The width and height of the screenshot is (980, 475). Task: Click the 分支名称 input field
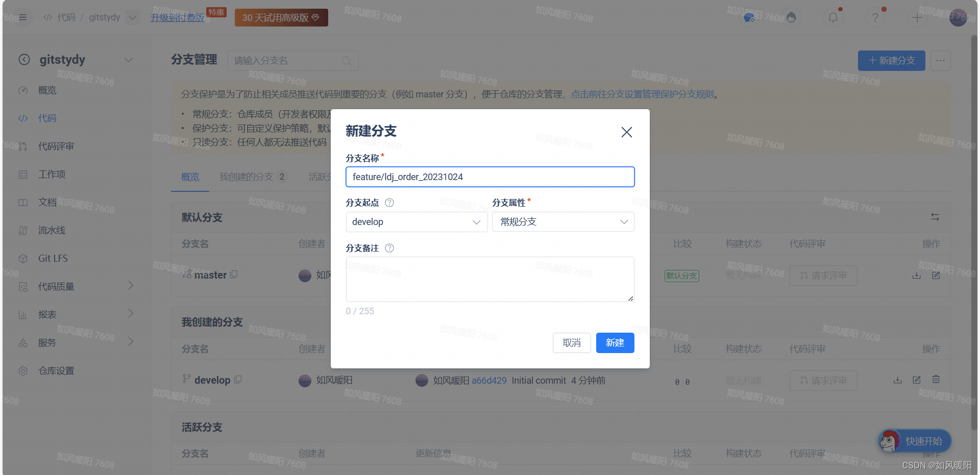tap(490, 177)
